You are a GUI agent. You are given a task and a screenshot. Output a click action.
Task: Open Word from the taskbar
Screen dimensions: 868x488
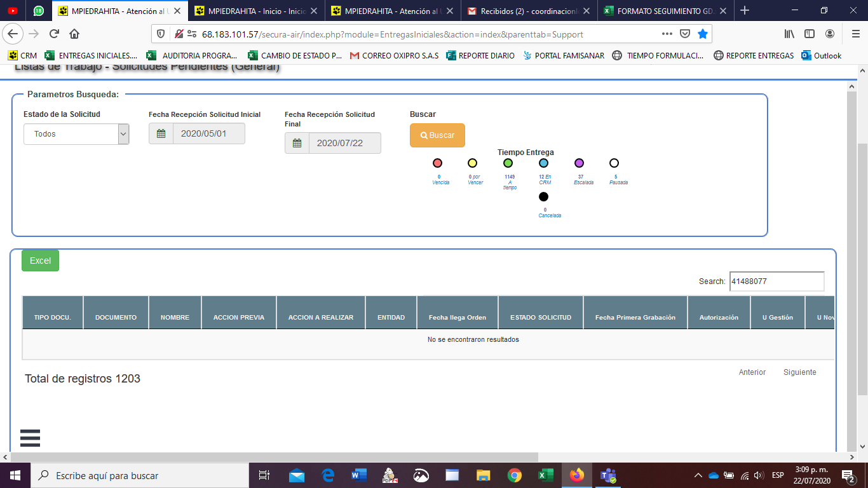click(359, 475)
